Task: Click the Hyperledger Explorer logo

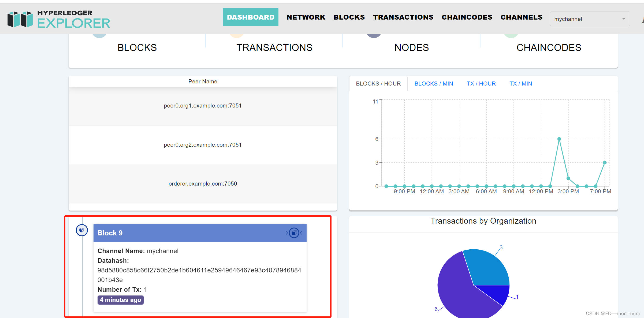Action: click(x=59, y=19)
